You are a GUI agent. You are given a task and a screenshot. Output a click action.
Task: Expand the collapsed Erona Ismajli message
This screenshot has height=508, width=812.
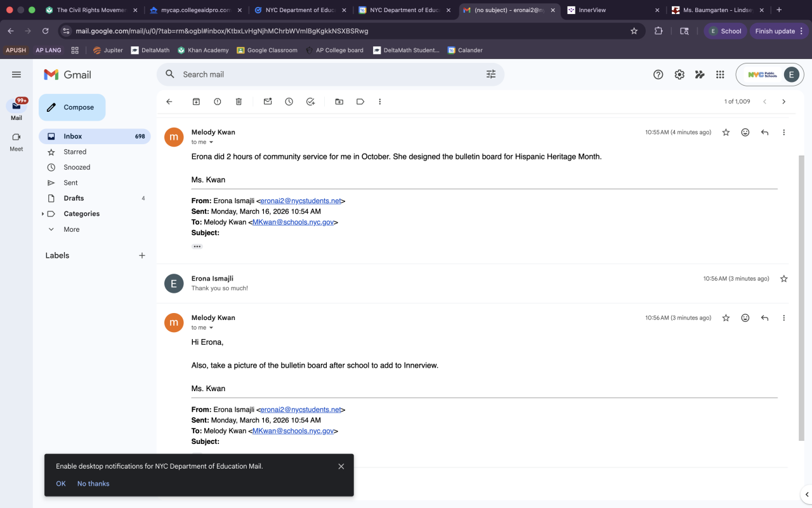pos(473,283)
